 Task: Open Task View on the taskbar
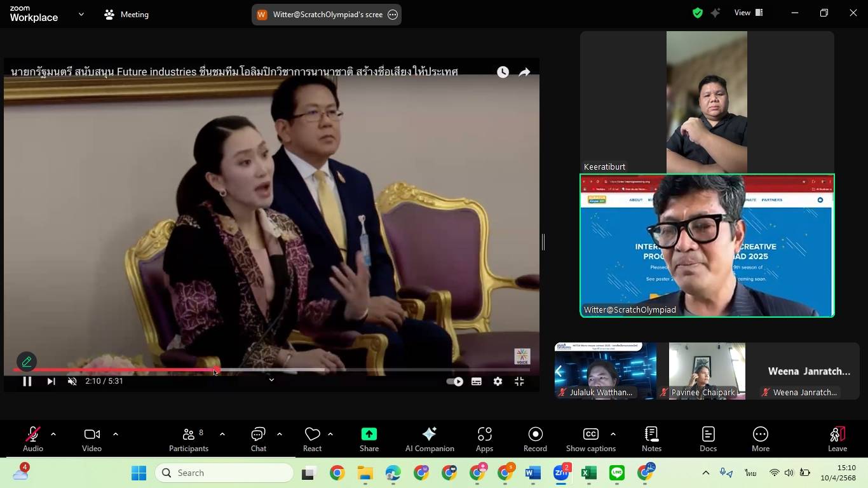coord(309,473)
